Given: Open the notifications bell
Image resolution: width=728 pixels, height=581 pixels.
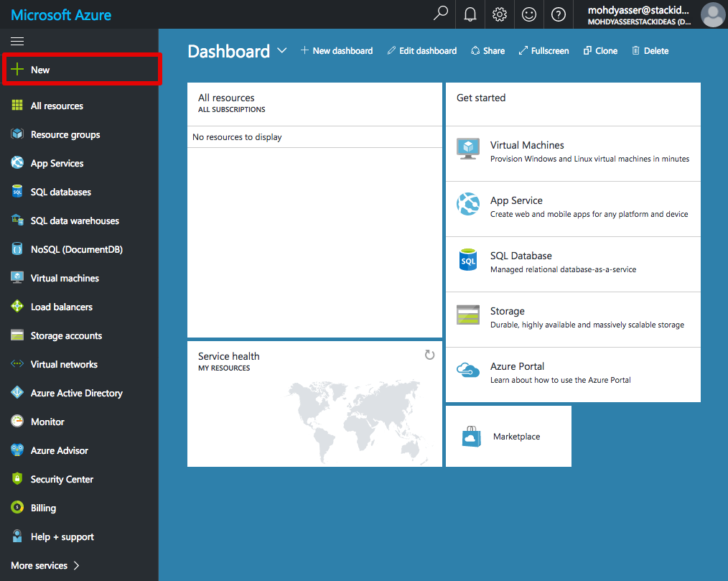Looking at the screenshot, I should tap(470, 14).
